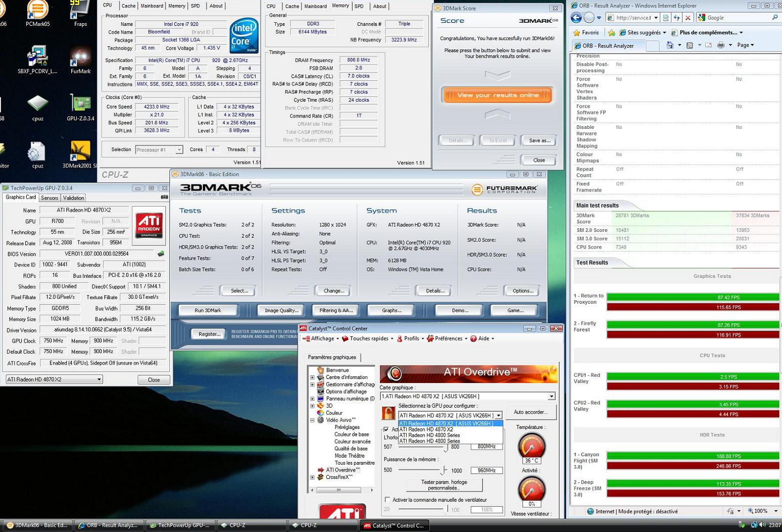The image size is (782, 532).
Task: Click the Catalyst tree horizontal scrollbar
Action: 341,490
